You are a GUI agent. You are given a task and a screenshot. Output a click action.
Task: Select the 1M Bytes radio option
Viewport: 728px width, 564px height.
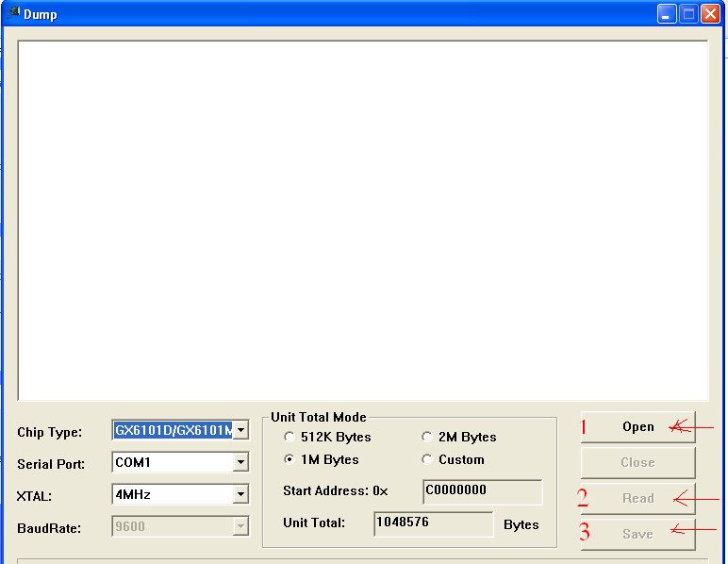(x=290, y=459)
